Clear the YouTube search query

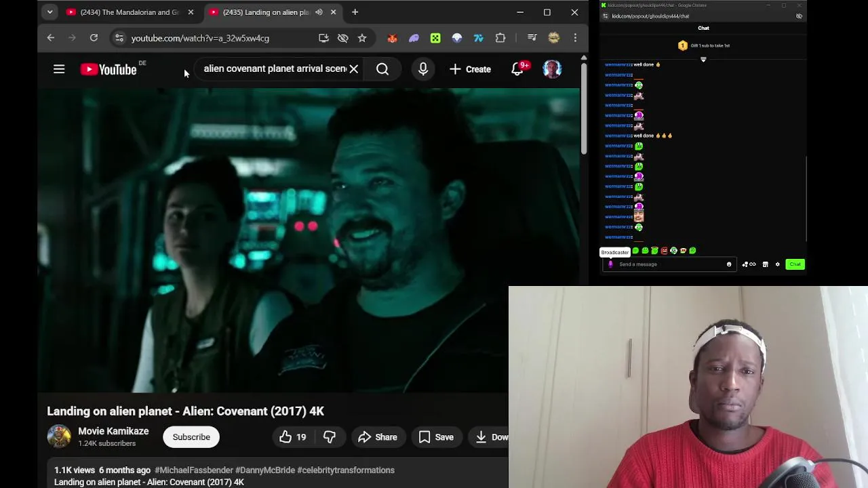[353, 69]
